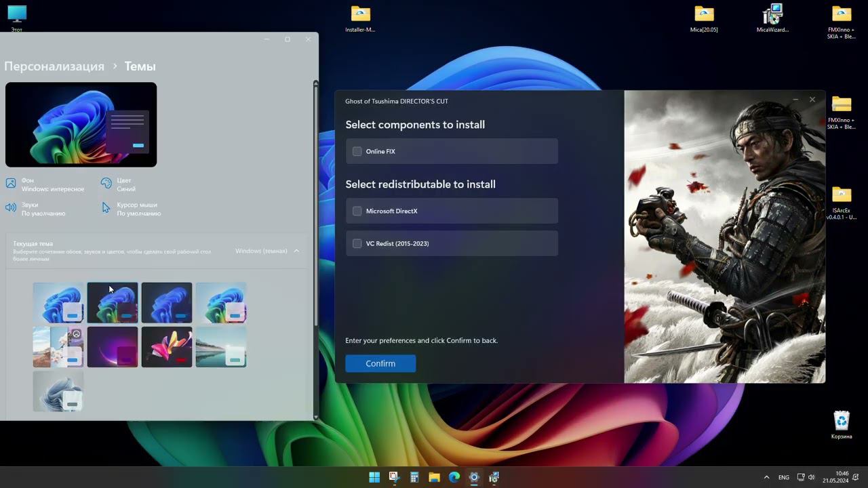Screen dimensions: 868x488
Task: Select the Windows dark theme thumbnail under cursor
Action: pos(113,302)
